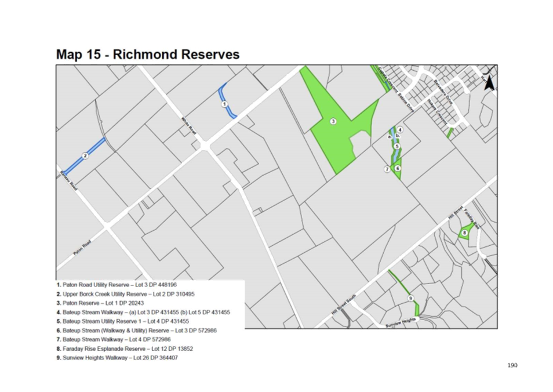Viewport: 553px width, 392px height.
Task: Select map marker number 7
Action: [x=387, y=169]
